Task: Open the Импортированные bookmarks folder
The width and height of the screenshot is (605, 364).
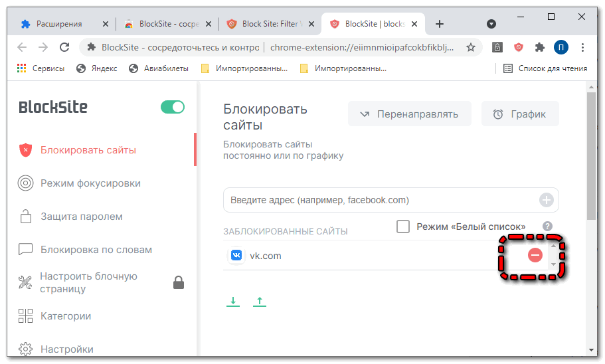Action: pos(244,68)
